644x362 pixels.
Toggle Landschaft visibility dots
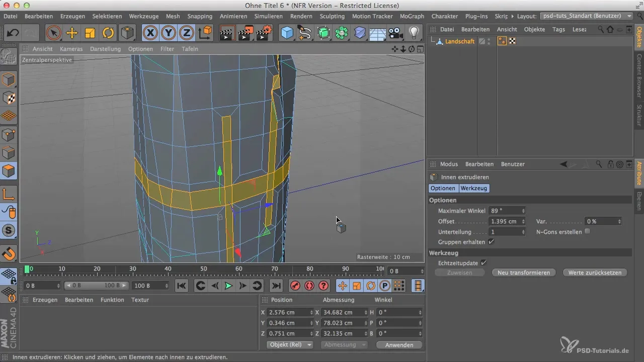pyautogui.click(x=489, y=41)
